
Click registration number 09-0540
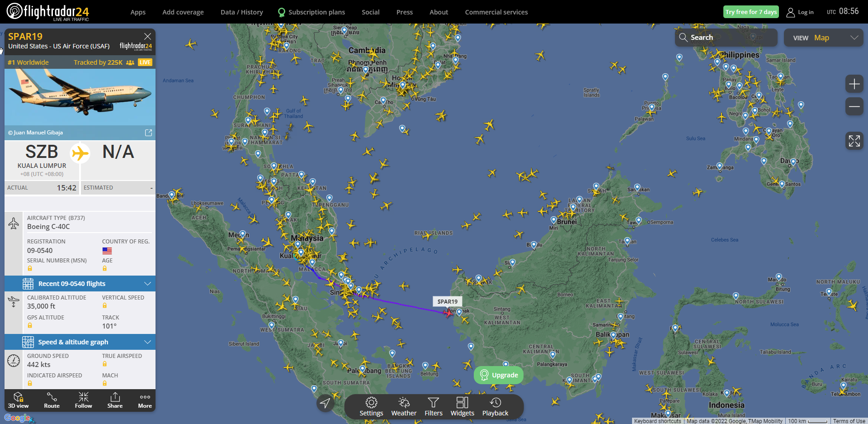(x=40, y=250)
